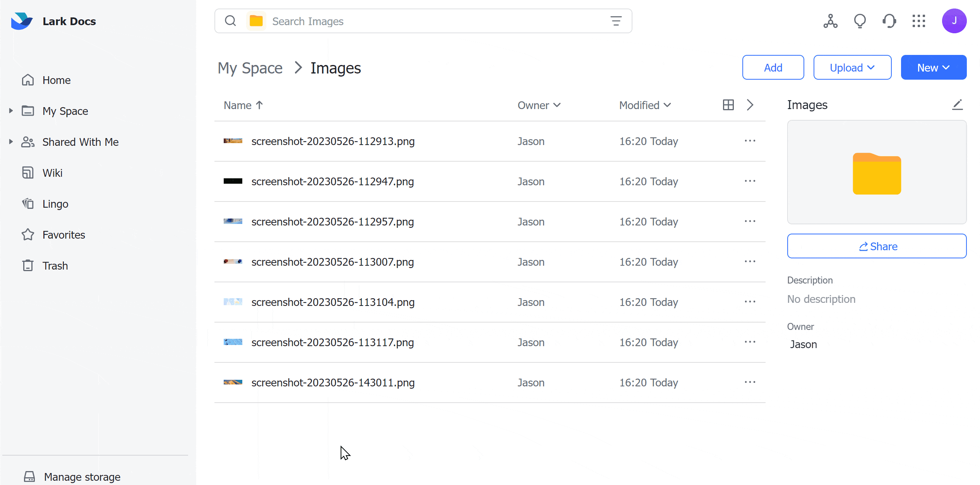Viewport: 980px width, 485px height.
Task: Open Wiki from the sidebar
Action: point(42,173)
